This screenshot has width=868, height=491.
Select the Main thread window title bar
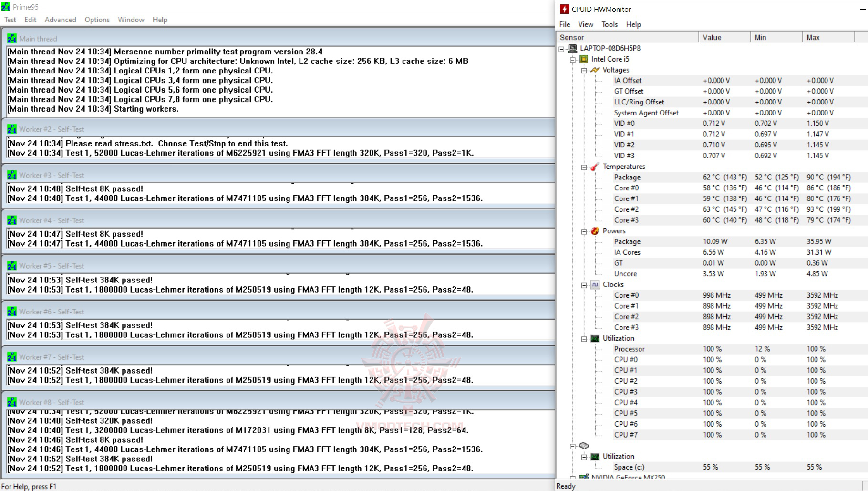click(x=279, y=39)
